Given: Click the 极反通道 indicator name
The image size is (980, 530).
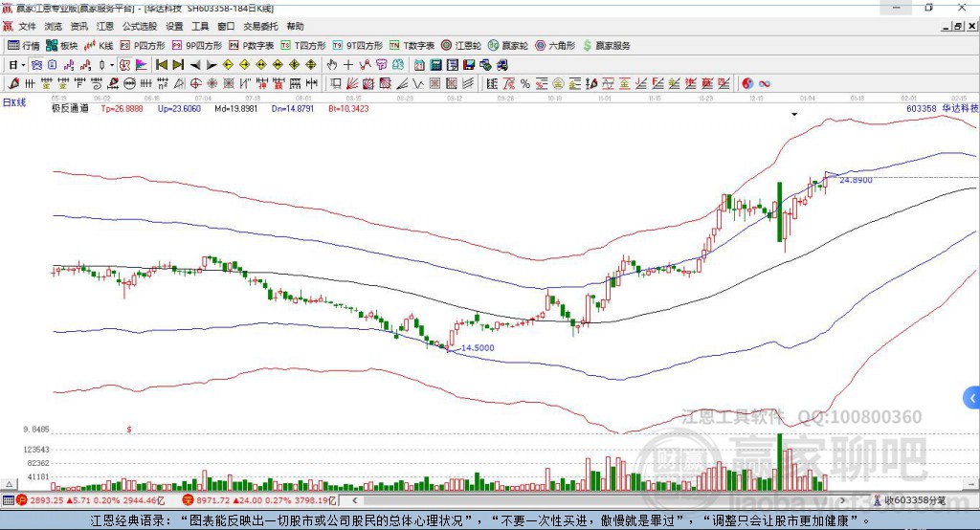Looking at the screenshot, I should click(x=70, y=108).
